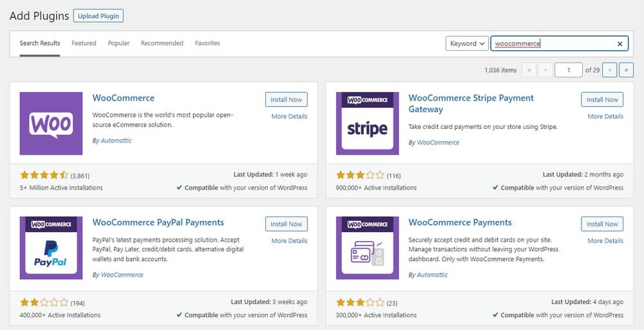Open WooCommerce author link under Stripe Gateway
Image resolution: width=644 pixels, height=330 pixels.
tap(438, 142)
